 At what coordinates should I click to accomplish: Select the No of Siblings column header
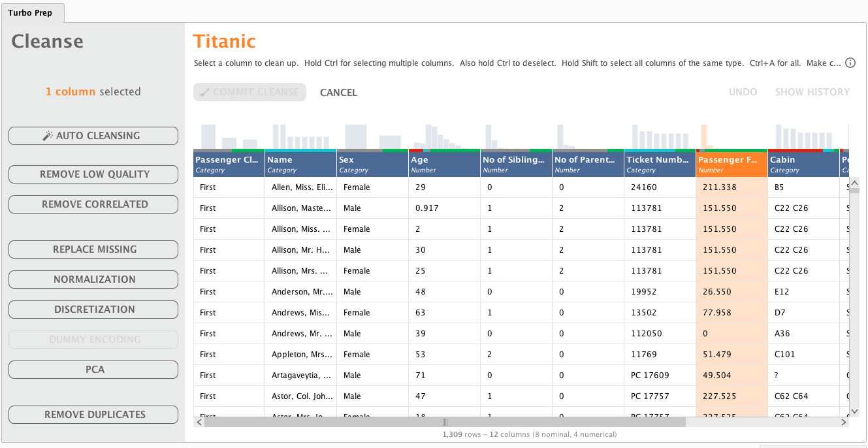pos(516,165)
